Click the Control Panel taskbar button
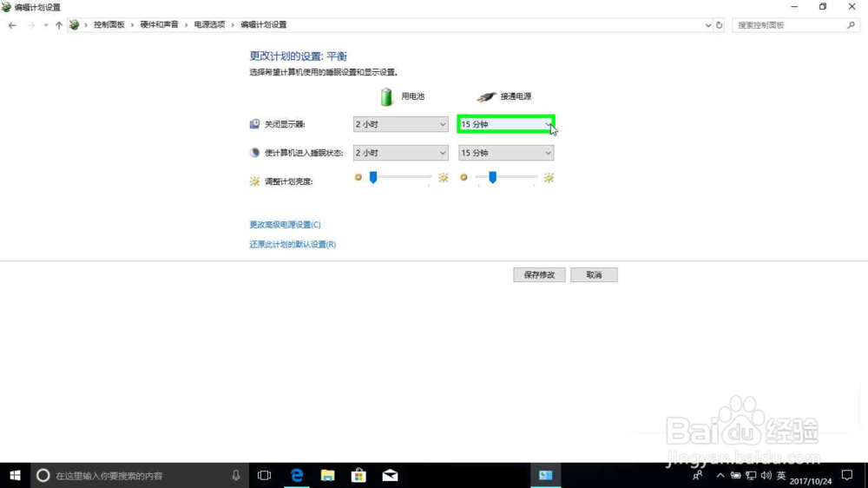Viewport: 868px width, 488px height. click(x=546, y=475)
